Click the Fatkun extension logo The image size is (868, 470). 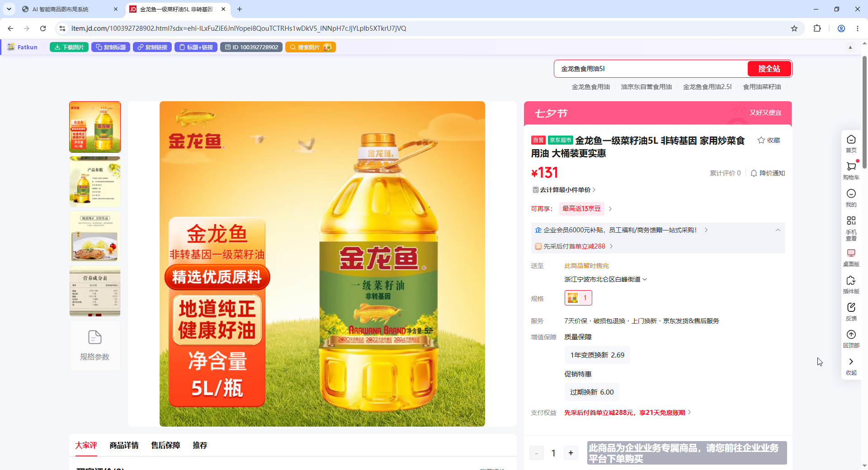coord(23,47)
